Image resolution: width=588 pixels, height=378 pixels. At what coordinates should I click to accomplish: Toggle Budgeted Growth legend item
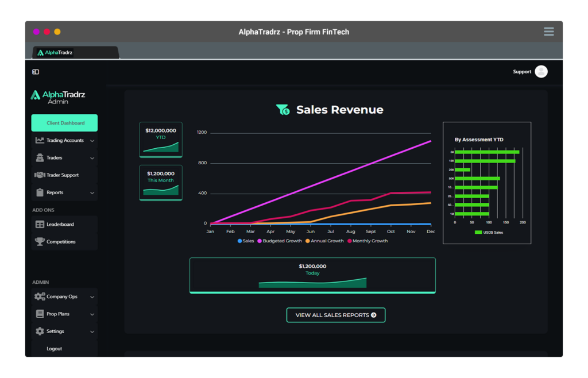pyautogui.click(x=280, y=241)
